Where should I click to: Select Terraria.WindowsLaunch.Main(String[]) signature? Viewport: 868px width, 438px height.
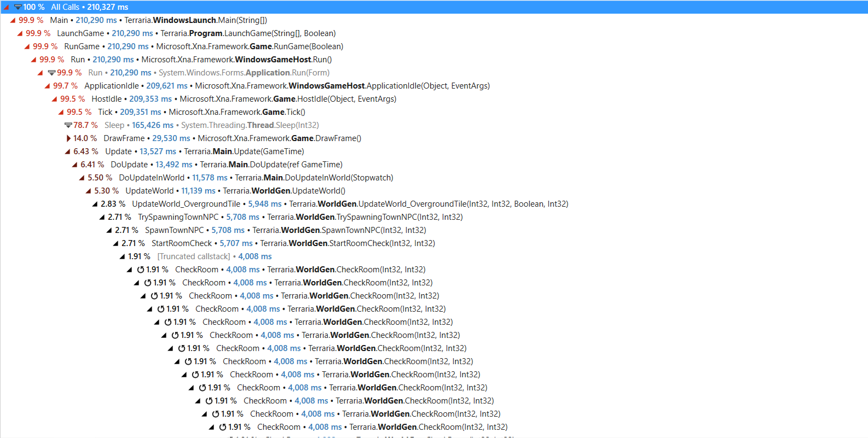[x=196, y=20]
